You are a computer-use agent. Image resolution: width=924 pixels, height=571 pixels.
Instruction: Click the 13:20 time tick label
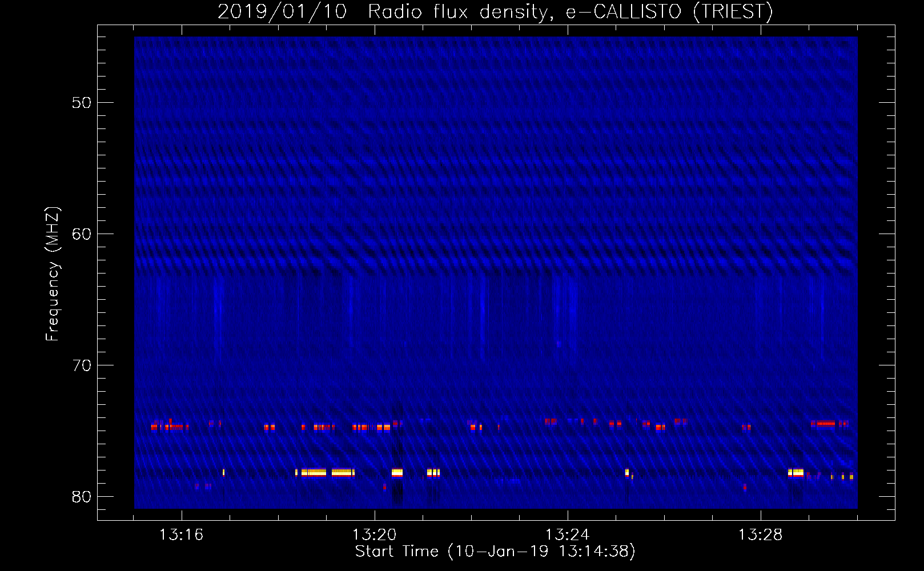pos(374,535)
